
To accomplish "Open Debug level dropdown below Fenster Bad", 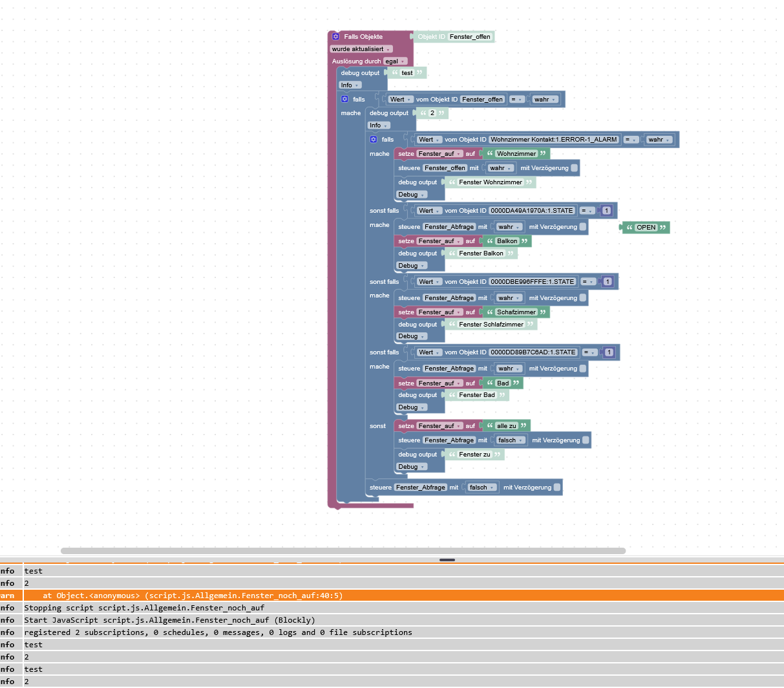I will pyautogui.click(x=411, y=407).
